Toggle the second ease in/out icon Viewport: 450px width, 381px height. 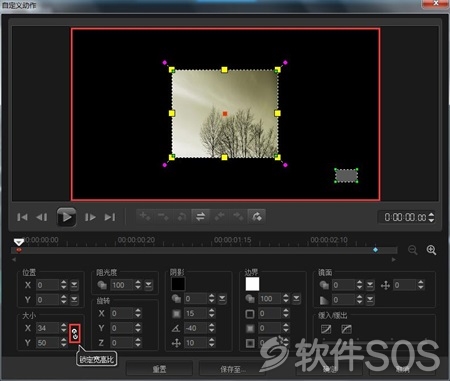tap(346, 329)
